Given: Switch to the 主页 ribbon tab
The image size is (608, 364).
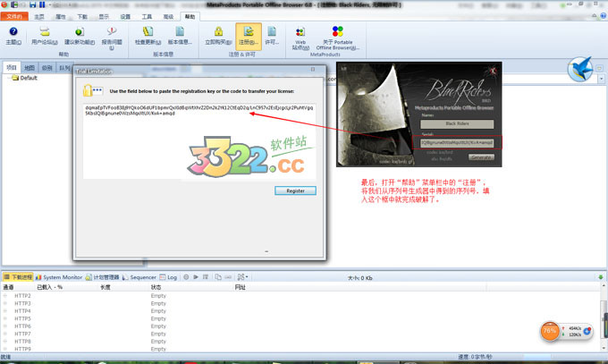Looking at the screenshot, I should [39, 17].
